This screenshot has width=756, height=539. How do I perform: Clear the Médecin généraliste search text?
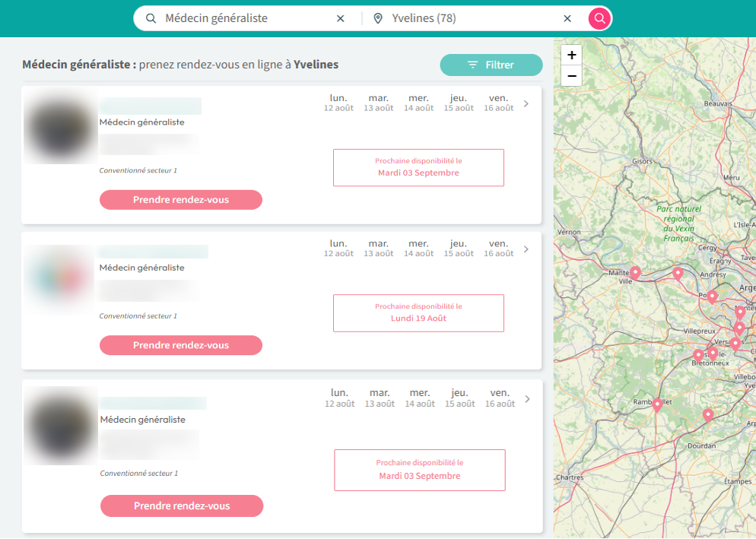(x=340, y=18)
